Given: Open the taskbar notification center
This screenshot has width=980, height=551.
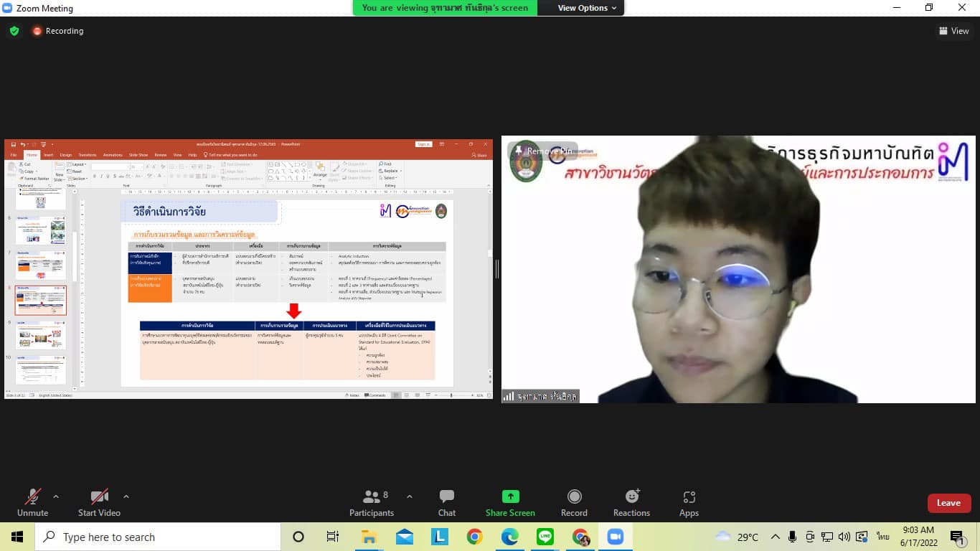Looking at the screenshot, I should (x=957, y=537).
